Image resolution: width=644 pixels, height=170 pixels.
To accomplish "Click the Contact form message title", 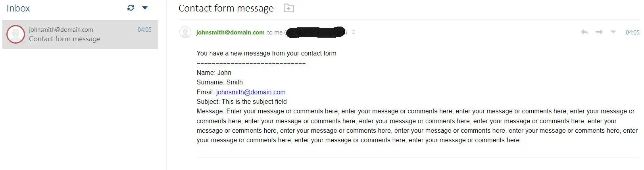I will pyautogui.click(x=226, y=8).
